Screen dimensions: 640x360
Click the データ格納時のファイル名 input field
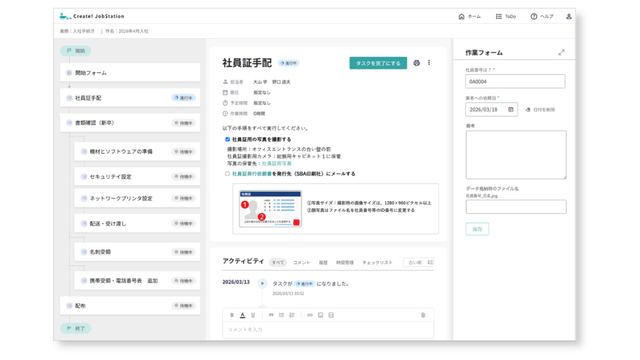516,207
